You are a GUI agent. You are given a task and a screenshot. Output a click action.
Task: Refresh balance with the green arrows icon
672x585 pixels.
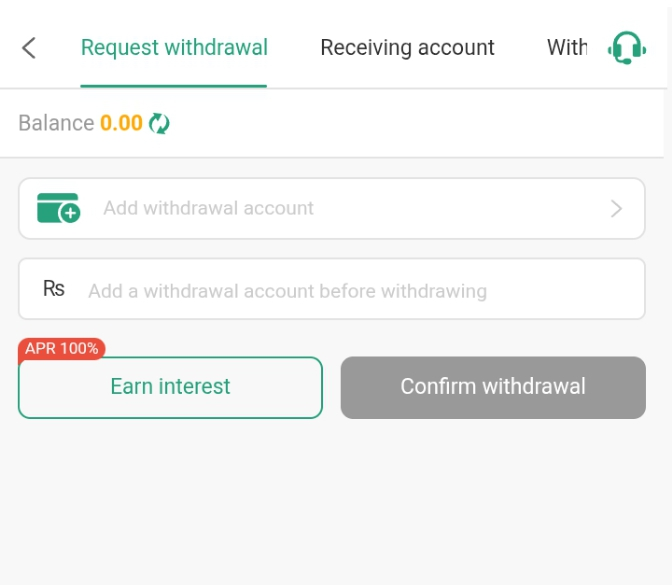click(x=159, y=123)
